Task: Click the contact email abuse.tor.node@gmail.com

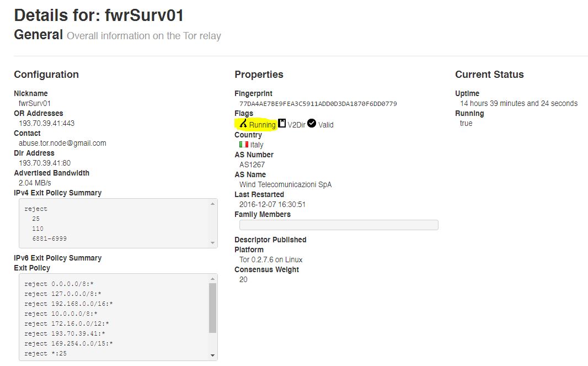Action: click(62, 143)
